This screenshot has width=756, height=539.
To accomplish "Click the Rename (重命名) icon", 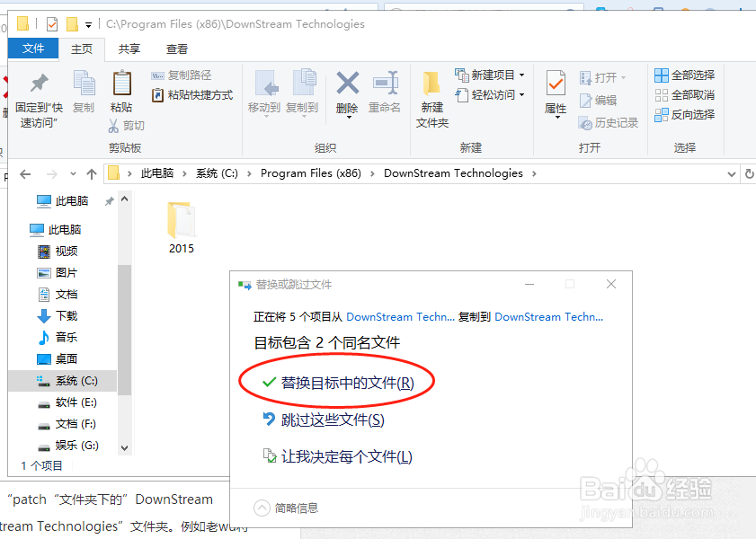I will pyautogui.click(x=386, y=83).
